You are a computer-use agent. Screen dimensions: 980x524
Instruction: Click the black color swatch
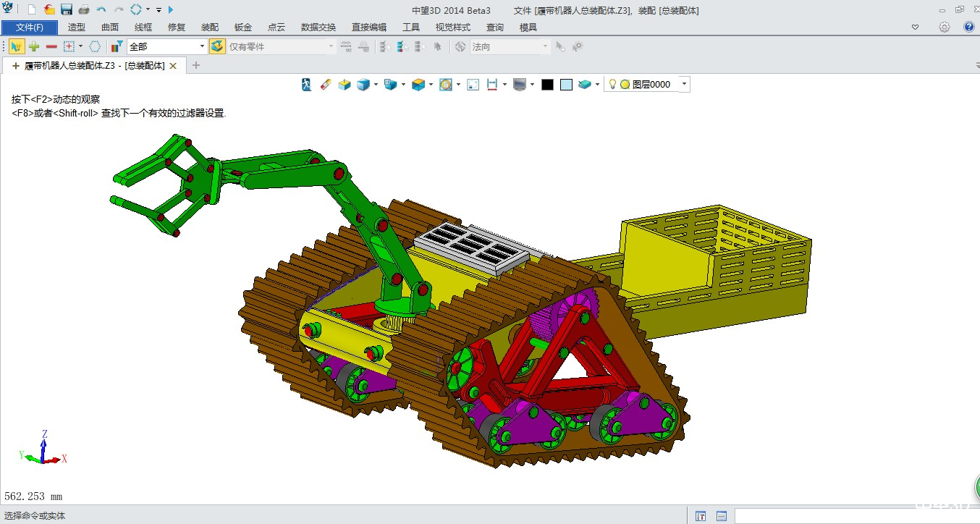pos(547,85)
